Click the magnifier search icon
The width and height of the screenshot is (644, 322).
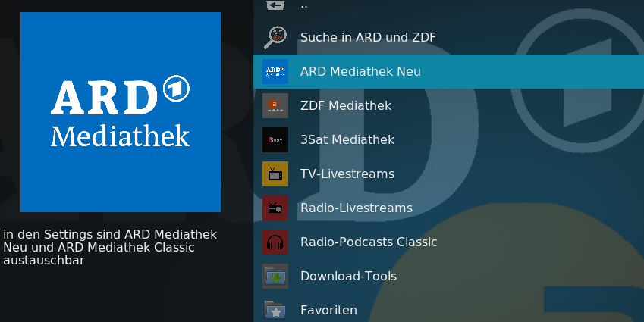coord(275,37)
